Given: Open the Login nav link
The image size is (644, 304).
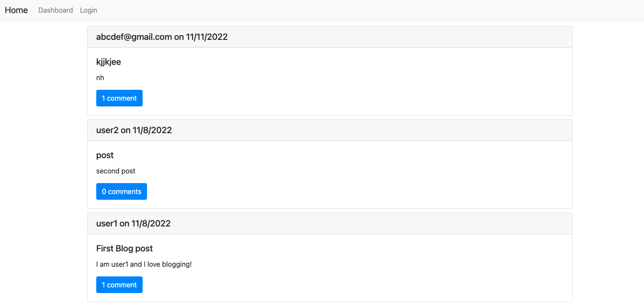Looking at the screenshot, I should click(x=88, y=10).
